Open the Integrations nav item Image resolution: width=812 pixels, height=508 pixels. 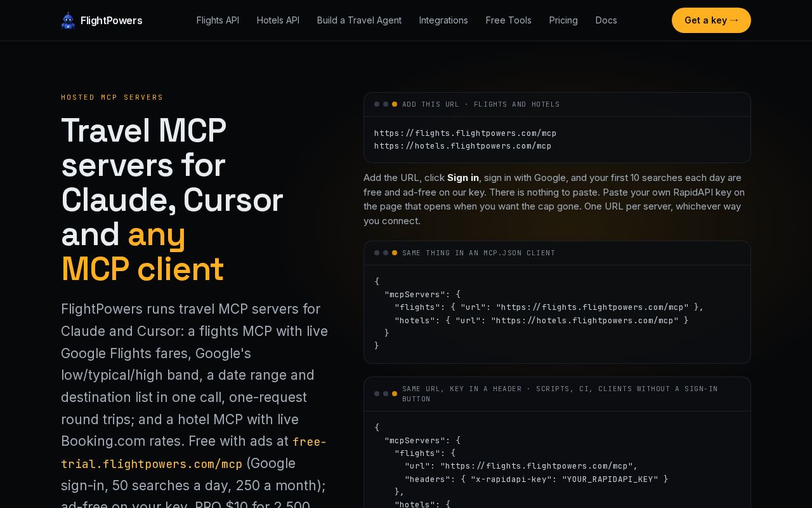click(443, 20)
